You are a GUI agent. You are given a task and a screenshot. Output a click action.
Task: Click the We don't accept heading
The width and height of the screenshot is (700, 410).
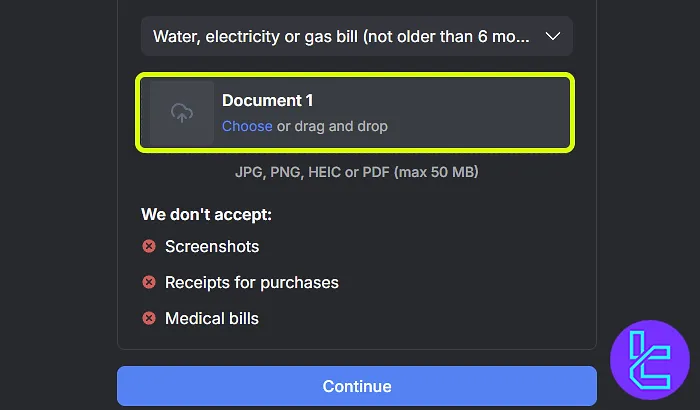click(206, 214)
